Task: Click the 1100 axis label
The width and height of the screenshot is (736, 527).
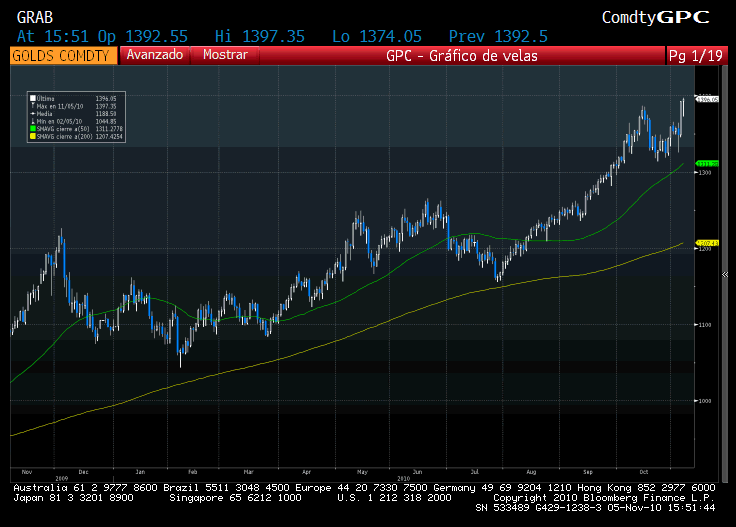Action: 704,325
